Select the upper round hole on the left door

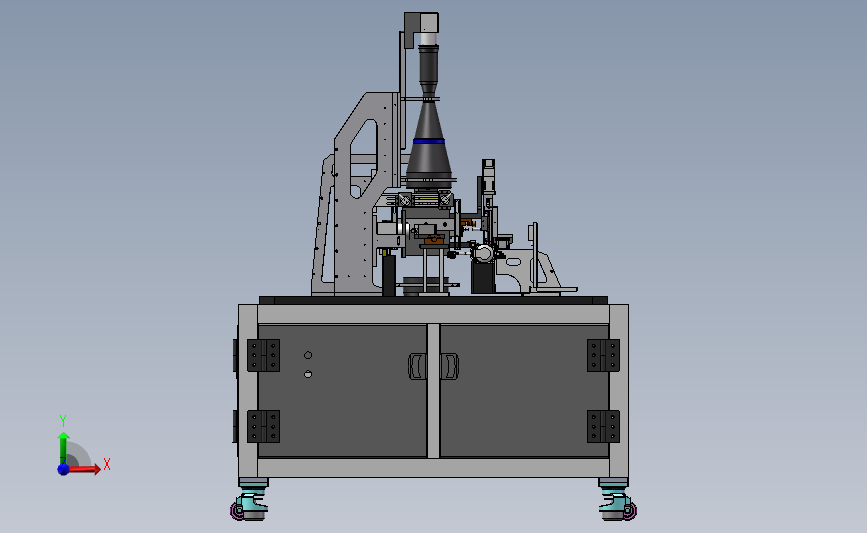tap(308, 355)
